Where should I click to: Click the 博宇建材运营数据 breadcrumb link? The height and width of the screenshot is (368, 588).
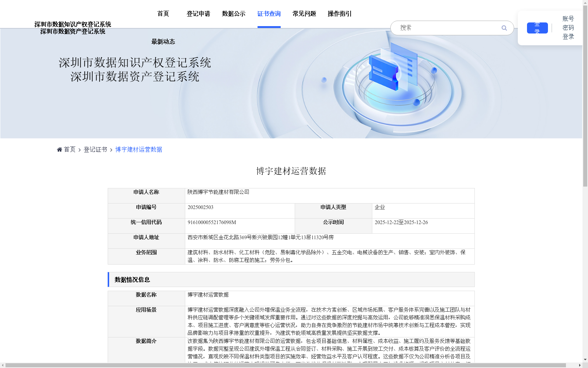(x=139, y=149)
